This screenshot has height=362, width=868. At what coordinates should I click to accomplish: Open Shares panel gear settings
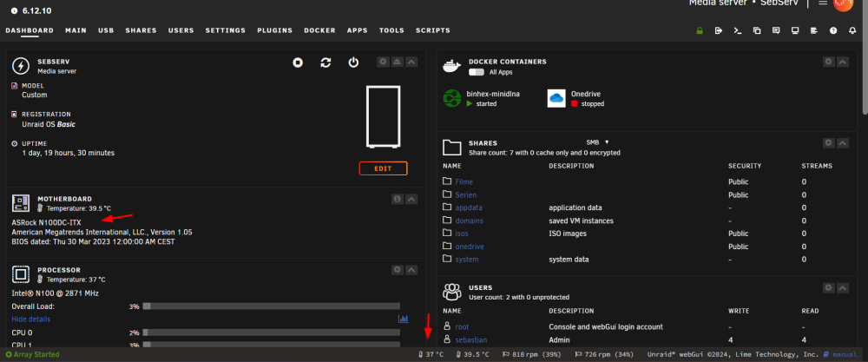click(x=828, y=143)
